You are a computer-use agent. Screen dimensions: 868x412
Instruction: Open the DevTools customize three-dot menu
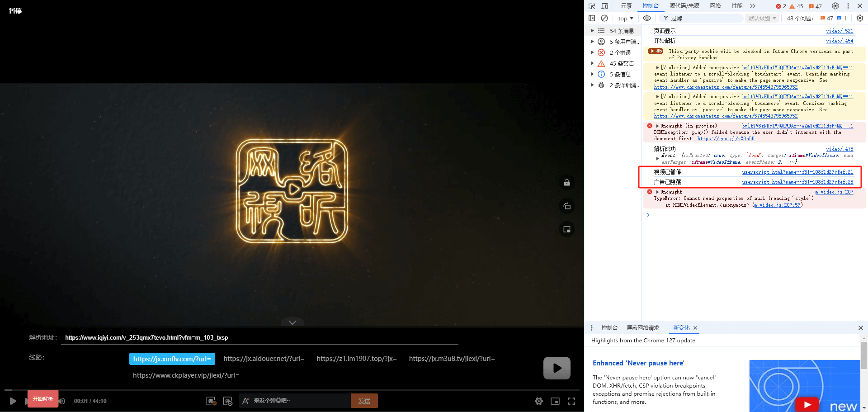pyautogui.click(x=848, y=6)
